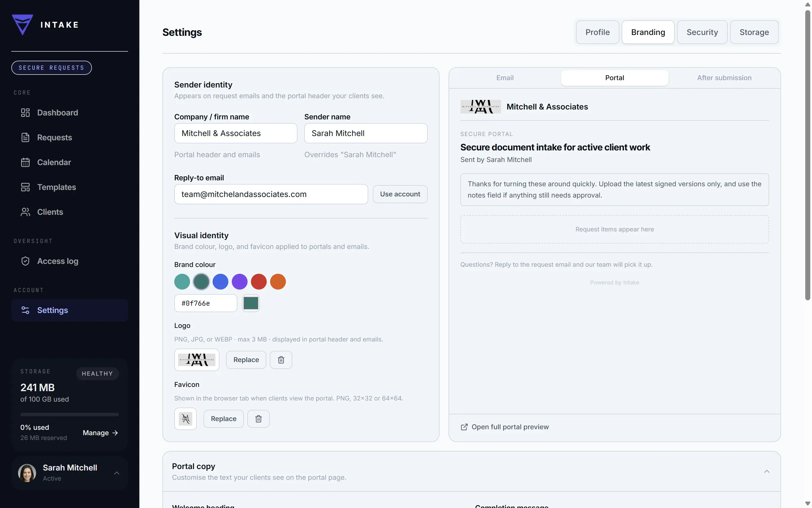Screen dimensions: 812x508
Task: Switch to the Storage tab
Action: click(754, 32)
